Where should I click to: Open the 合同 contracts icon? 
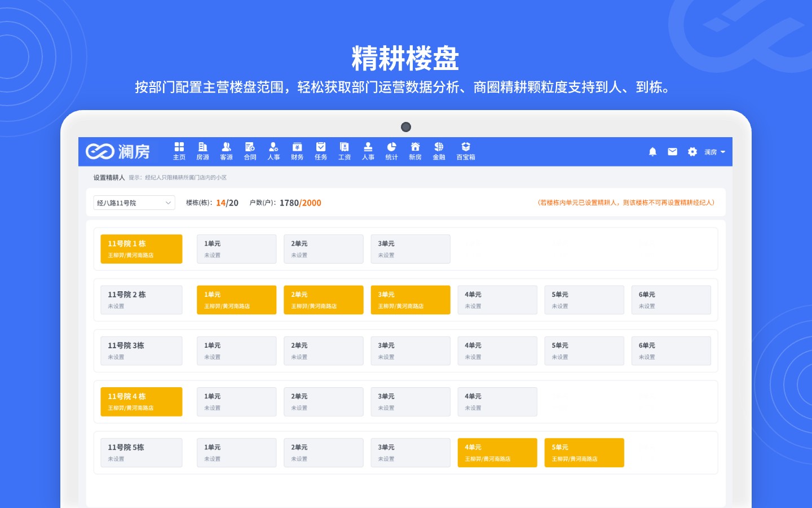coord(250,151)
